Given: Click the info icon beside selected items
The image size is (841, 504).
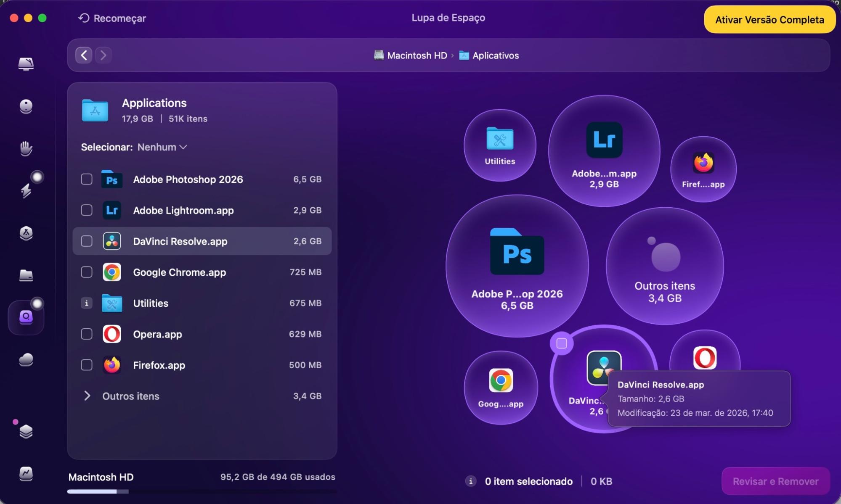Looking at the screenshot, I should 471,481.
